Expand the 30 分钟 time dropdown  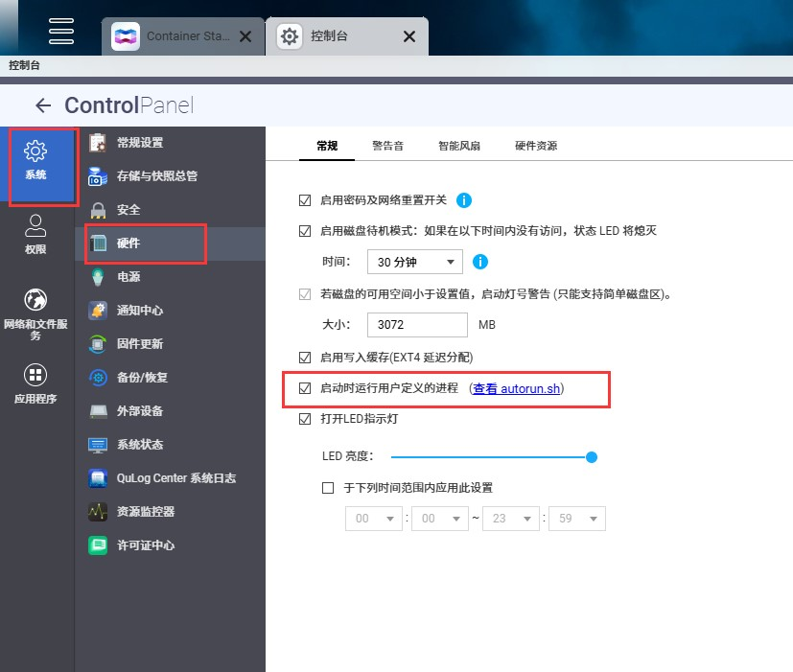pos(414,262)
